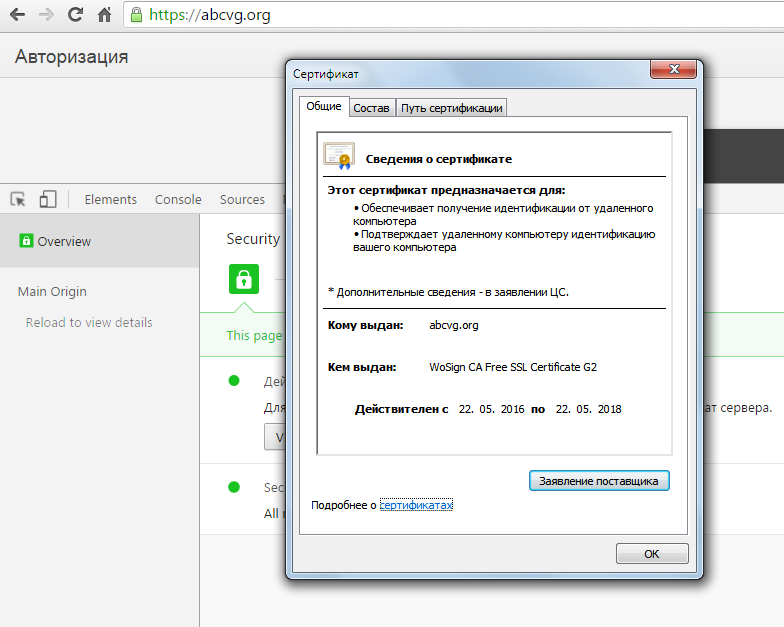Viewport: 784px width, 627px height.
Task: Go to the home page icon
Action: tap(104, 15)
